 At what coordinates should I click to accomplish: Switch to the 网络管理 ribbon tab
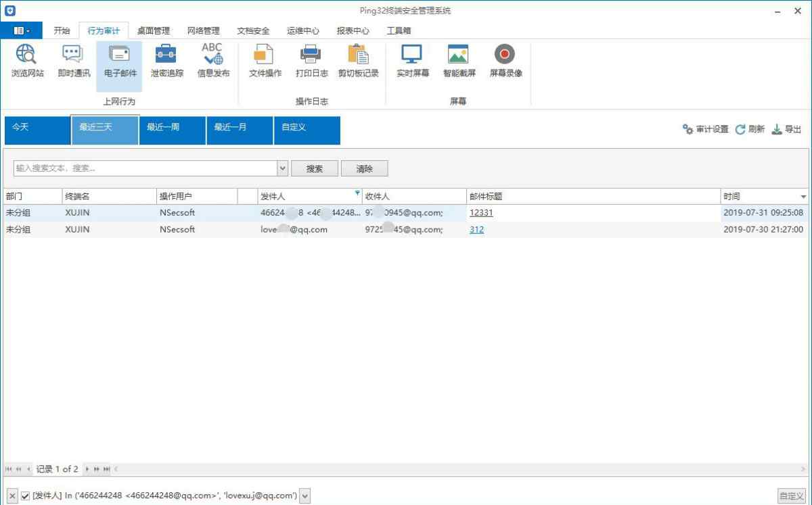pyautogui.click(x=204, y=30)
